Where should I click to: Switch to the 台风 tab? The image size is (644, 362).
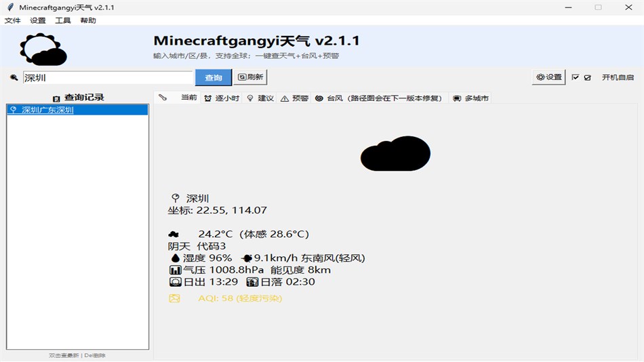[379, 98]
